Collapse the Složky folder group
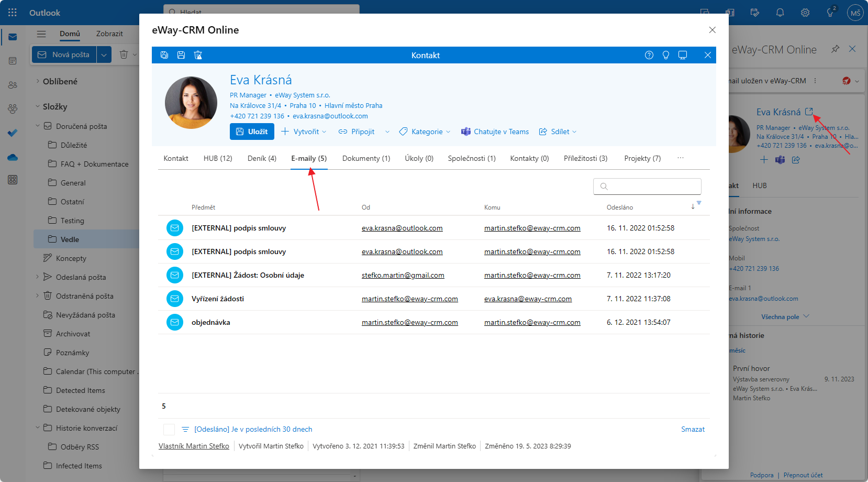 click(38, 106)
